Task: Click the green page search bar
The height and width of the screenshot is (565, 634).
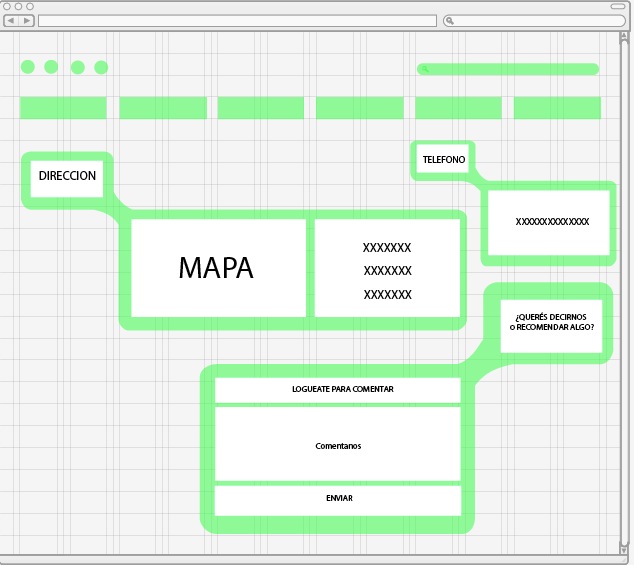Action: (508, 69)
